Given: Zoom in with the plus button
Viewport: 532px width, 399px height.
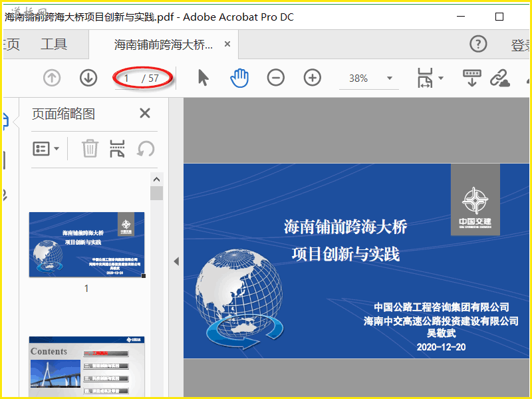Looking at the screenshot, I should pos(312,78).
